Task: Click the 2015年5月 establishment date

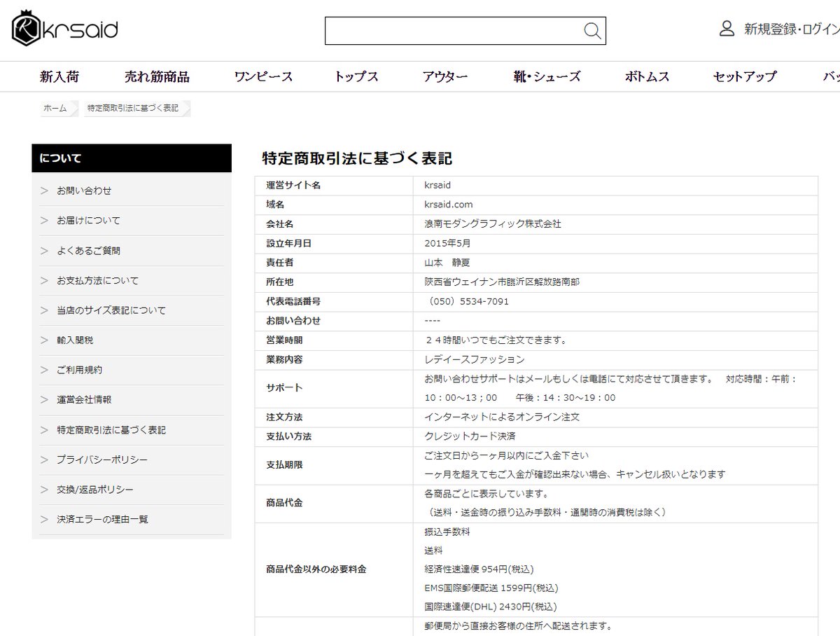Action: click(448, 243)
